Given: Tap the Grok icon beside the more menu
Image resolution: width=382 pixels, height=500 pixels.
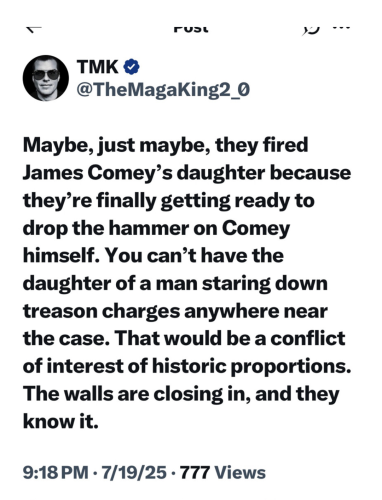Looking at the screenshot, I should [311, 30].
